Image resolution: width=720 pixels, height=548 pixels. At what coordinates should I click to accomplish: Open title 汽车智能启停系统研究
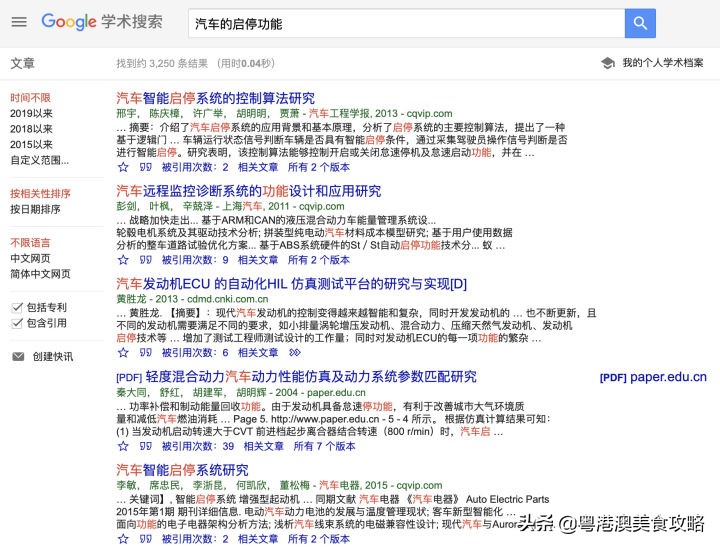(182, 469)
